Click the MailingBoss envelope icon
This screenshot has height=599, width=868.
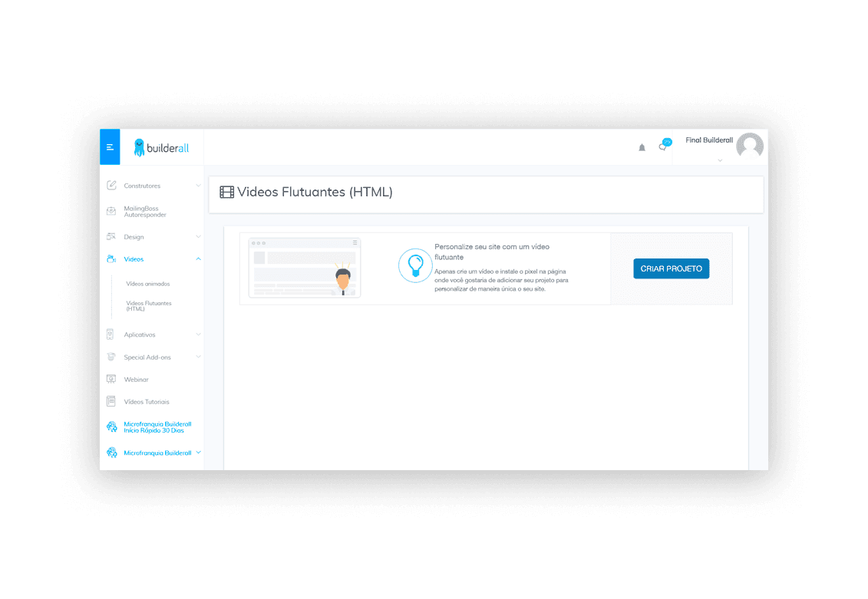111,211
